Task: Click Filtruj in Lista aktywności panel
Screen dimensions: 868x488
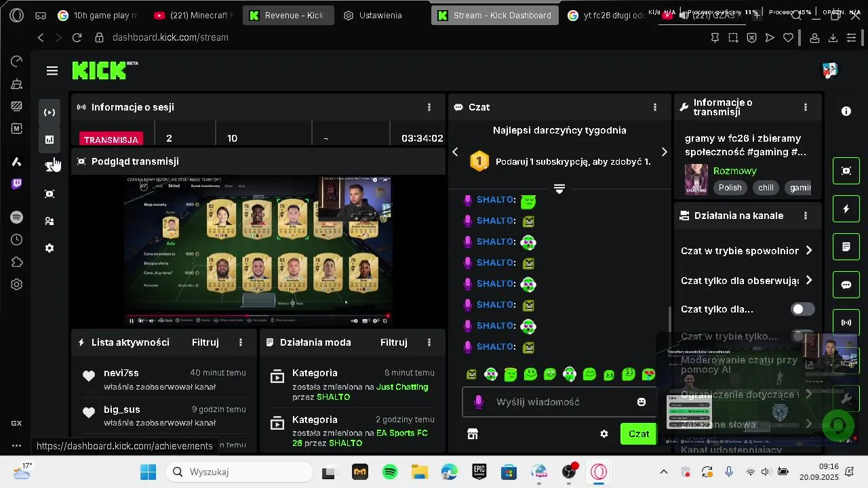Action: coord(205,342)
